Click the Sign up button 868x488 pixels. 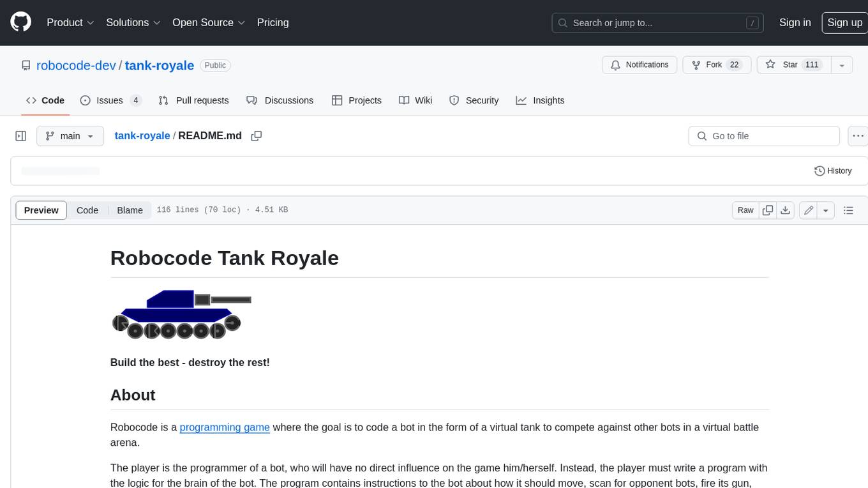pyautogui.click(x=844, y=22)
